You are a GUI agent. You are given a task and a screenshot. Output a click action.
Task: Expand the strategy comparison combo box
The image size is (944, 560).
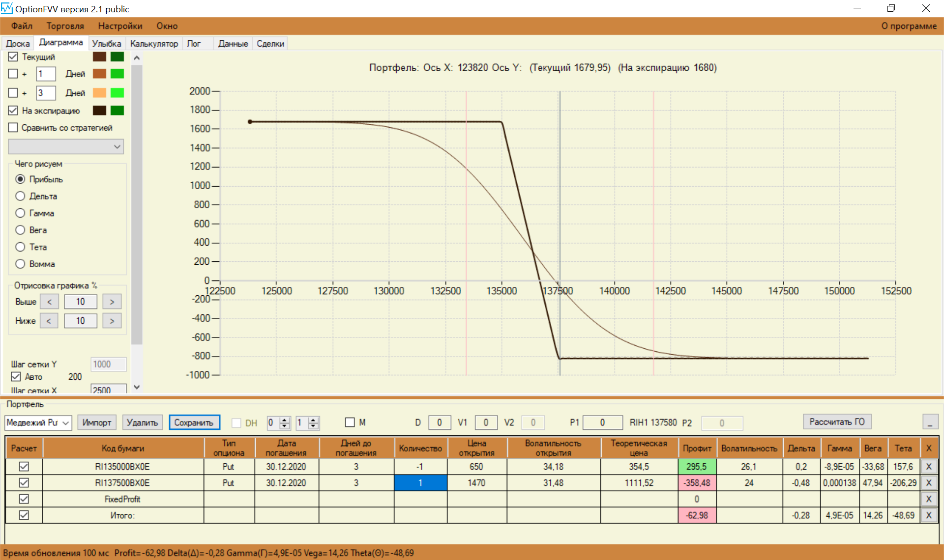click(117, 146)
